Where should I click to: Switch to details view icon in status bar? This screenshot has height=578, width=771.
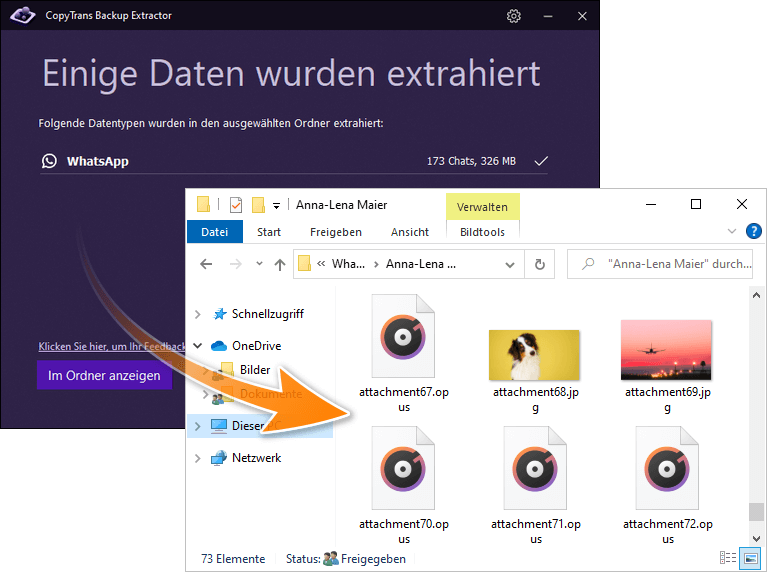[x=728, y=558]
